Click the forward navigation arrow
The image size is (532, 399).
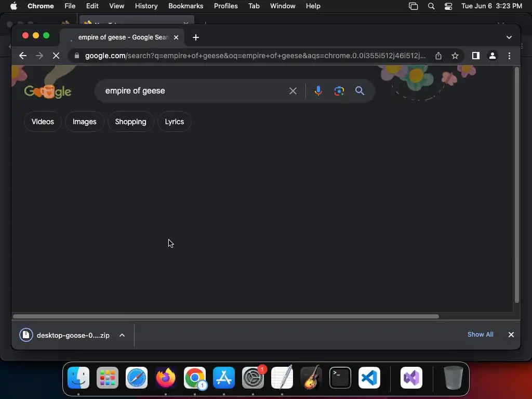[x=39, y=56]
